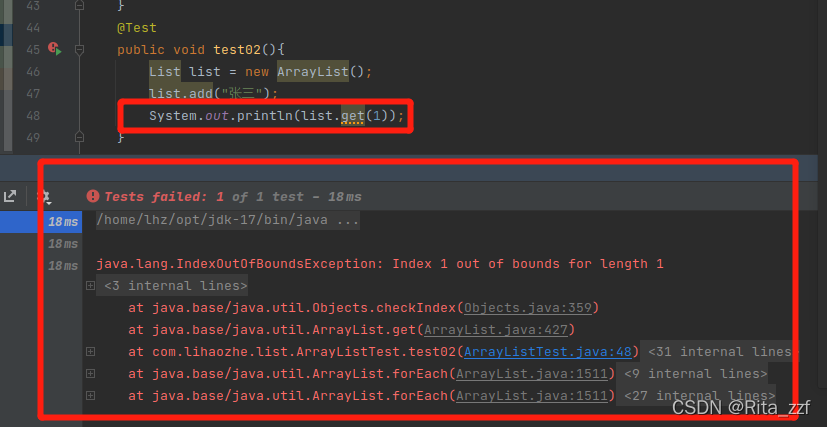Open ArrayList.java:1511 link before <9 internal lines>

(x=532, y=374)
